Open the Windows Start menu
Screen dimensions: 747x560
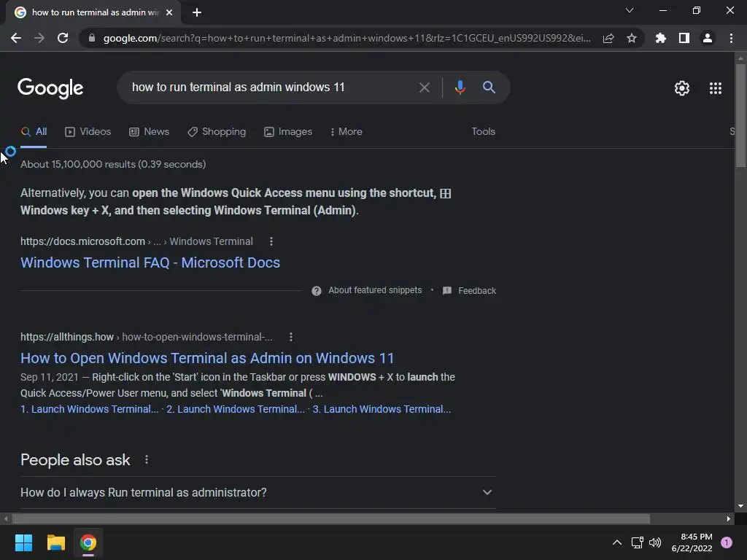(23, 542)
